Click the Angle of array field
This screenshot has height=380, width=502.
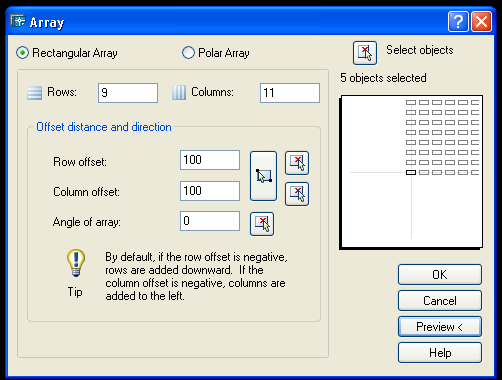pyautogui.click(x=210, y=221)
